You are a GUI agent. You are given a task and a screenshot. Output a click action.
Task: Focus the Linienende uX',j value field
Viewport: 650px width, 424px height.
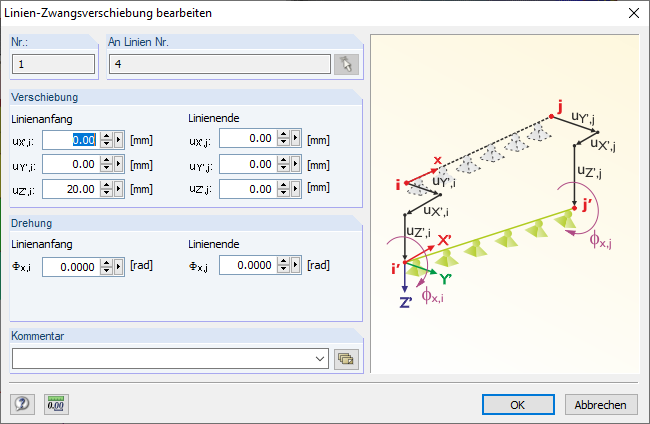[248, 138]
